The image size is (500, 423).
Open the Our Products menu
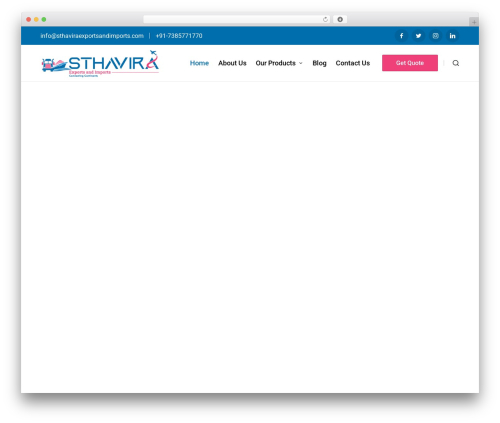(x=276, y=63)
